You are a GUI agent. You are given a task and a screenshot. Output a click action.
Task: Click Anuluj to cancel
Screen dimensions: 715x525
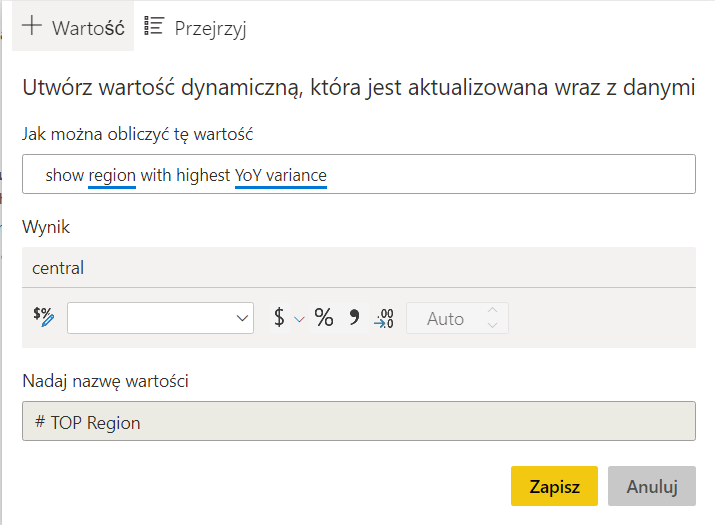pos(652,486)
